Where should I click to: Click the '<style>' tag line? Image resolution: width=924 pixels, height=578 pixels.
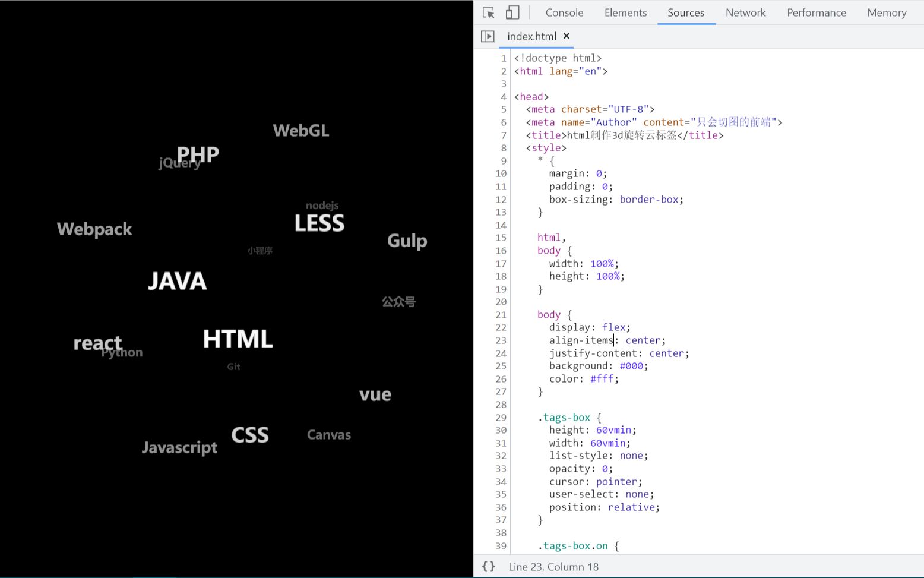546,148
